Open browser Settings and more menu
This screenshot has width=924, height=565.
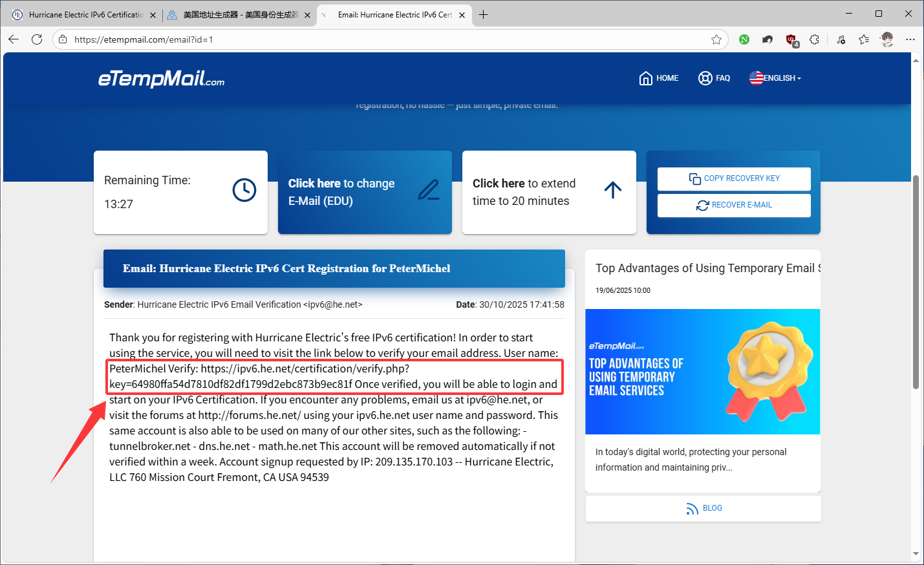tap(910, 39)
